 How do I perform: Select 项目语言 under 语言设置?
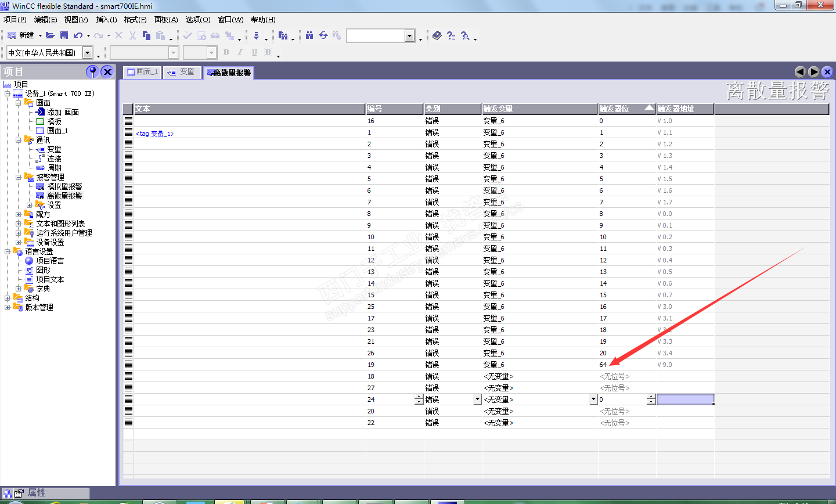50,261
